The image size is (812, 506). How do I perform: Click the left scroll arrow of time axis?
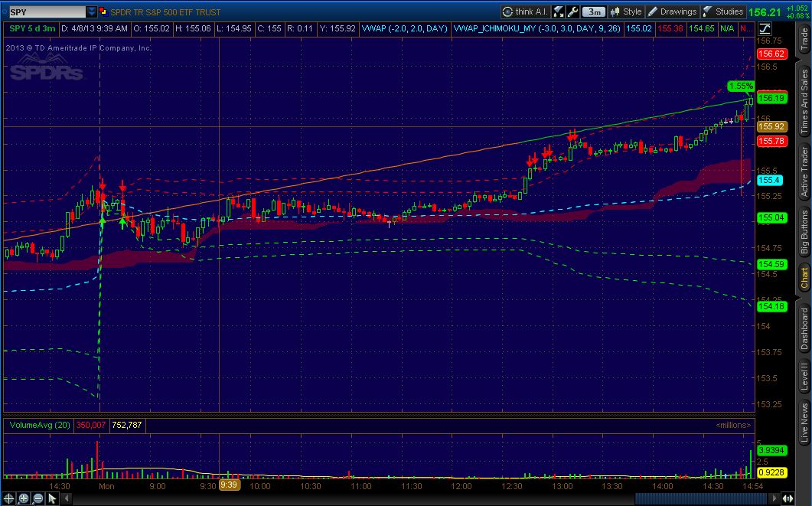67,499
